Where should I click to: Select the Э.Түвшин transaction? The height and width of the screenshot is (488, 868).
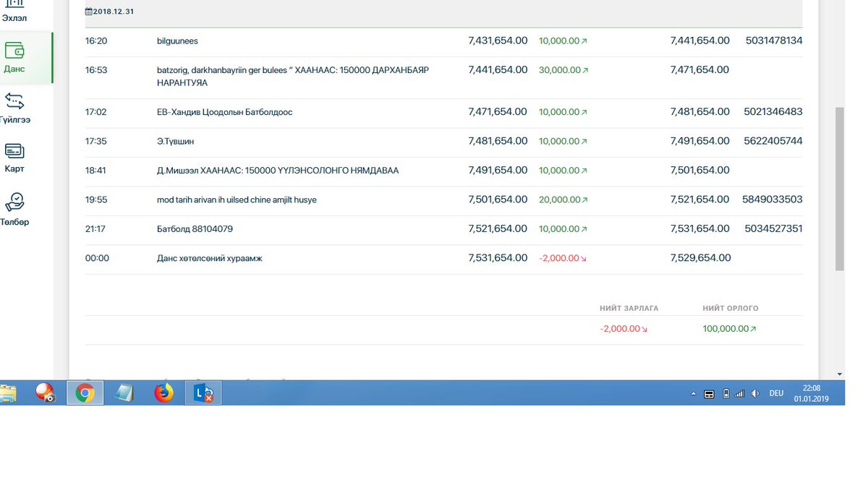(x=443, y=142)
